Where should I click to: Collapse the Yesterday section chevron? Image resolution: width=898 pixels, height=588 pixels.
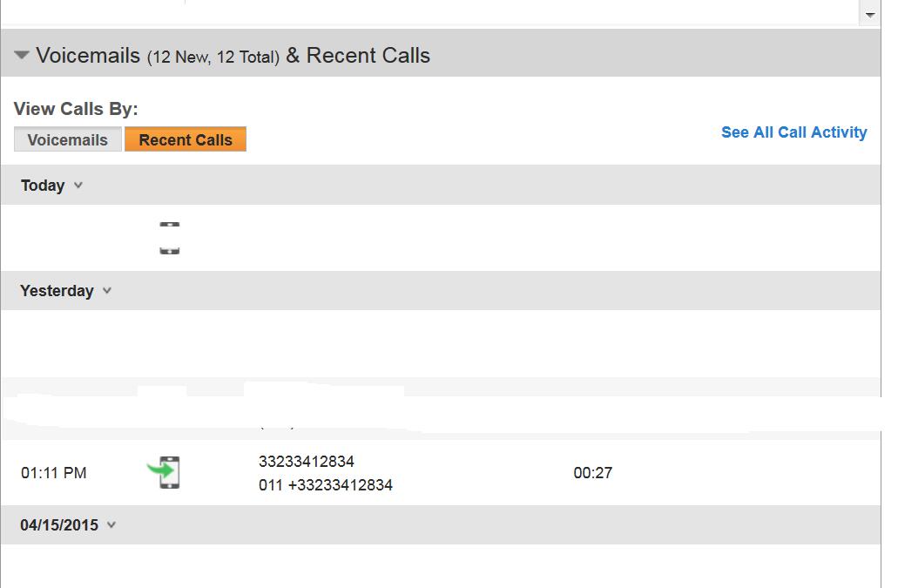[107, 290]
